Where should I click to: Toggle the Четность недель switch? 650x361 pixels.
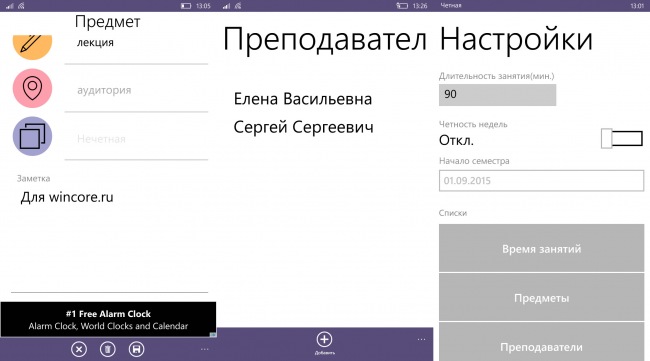pos(622,138)
